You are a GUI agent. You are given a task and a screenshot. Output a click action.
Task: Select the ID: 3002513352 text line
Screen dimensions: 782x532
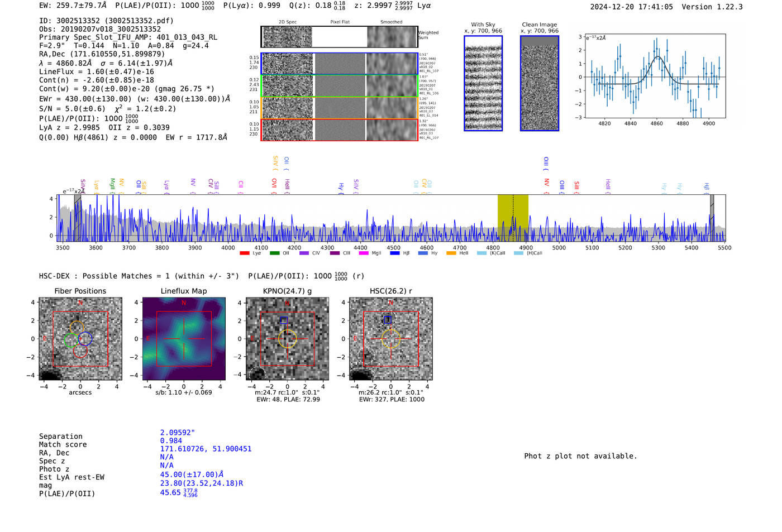point(106,21)
